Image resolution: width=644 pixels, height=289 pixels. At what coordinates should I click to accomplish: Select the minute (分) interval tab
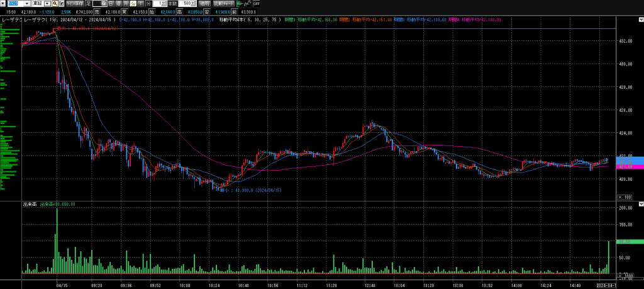click(x=133, y=4)
